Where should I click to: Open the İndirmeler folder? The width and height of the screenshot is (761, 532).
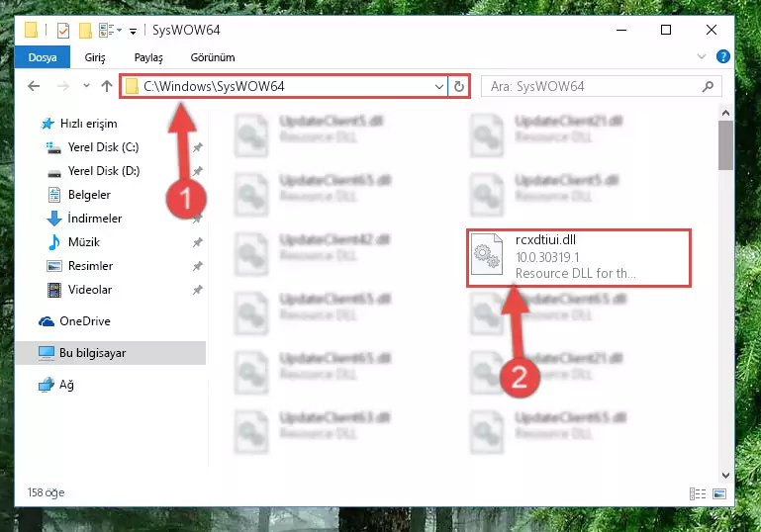coord(84,219)
